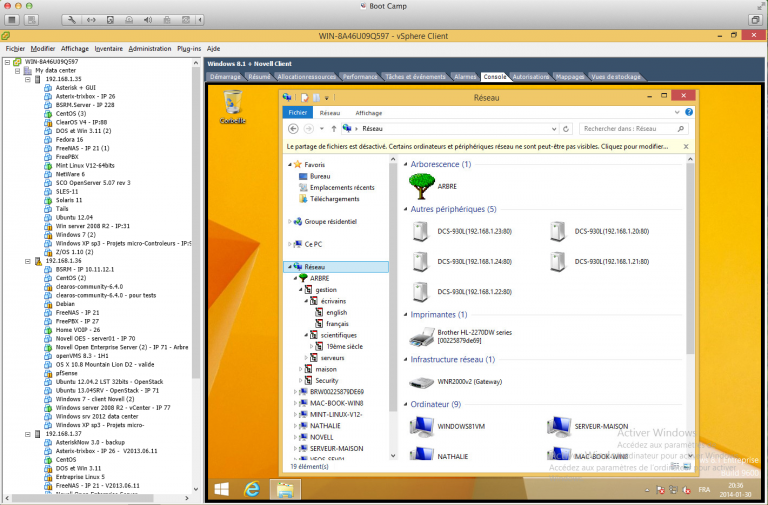The image size is (768, 505).
Task: Show hidden tray icons with the up arrow
Action: point(647,490)
